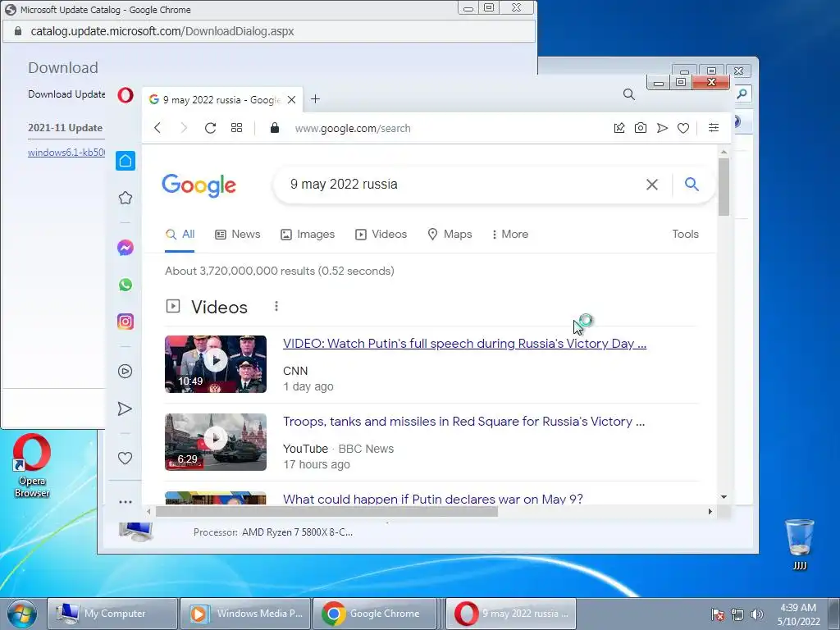The height and width of the screenshot is (630, 840).
Task: Click Chrome Update Catalog address bar
Action: (269, 31)
